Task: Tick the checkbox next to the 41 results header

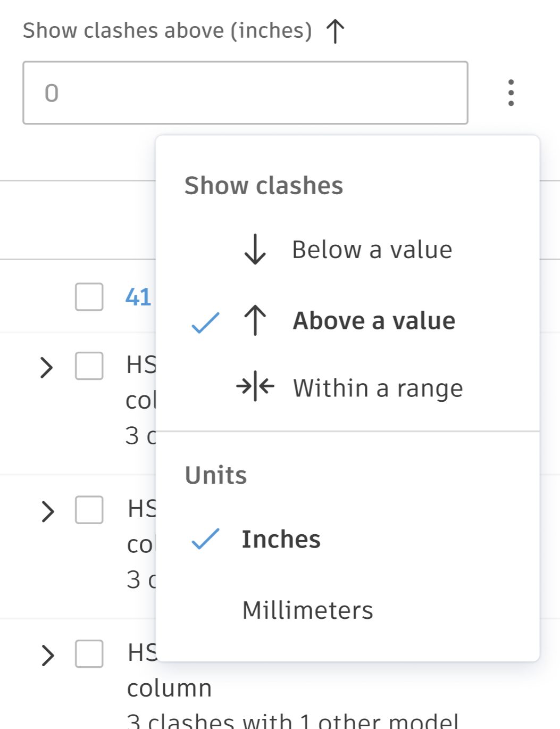Action: click(88, 296)
